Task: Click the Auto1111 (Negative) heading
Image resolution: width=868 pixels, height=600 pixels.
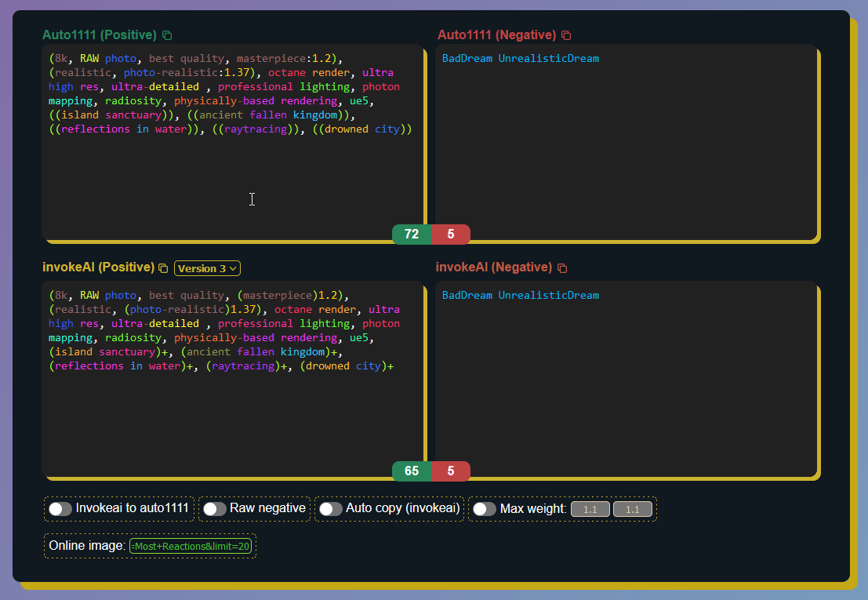Action: point(496,35)
